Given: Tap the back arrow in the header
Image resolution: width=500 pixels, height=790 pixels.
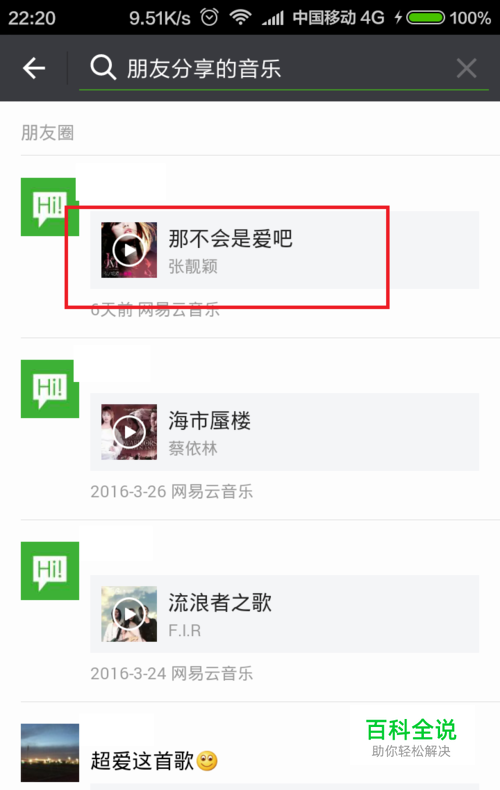Looking at the screenshot, I should click(x=34, y=68).
